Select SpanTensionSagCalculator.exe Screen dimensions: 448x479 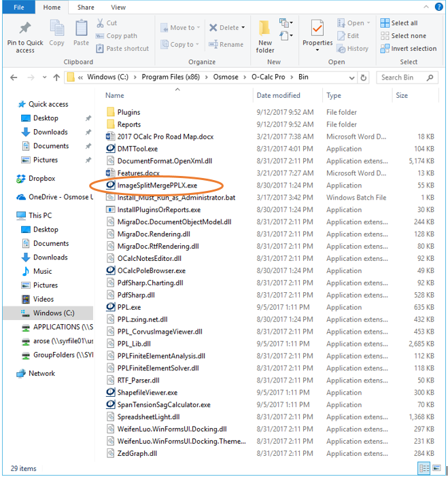158,405
